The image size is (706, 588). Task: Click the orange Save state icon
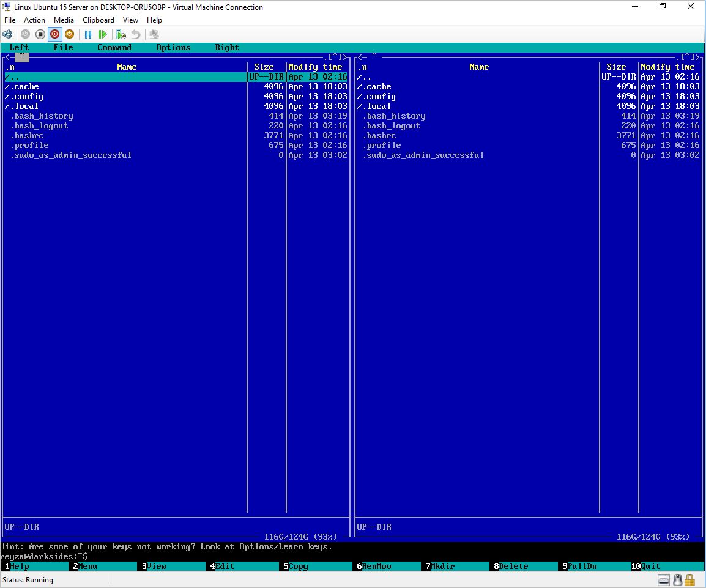point(70,35)
